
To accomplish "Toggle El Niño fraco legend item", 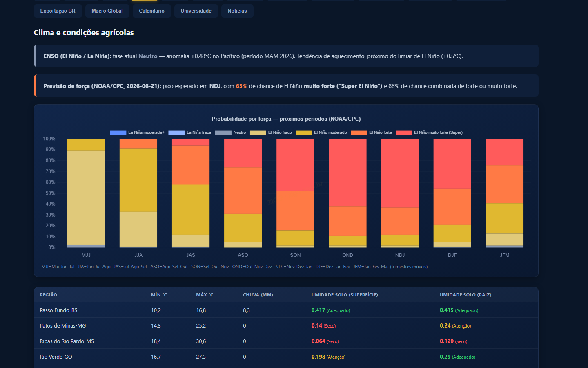I will pyautogui.click(x=271, y=132).
